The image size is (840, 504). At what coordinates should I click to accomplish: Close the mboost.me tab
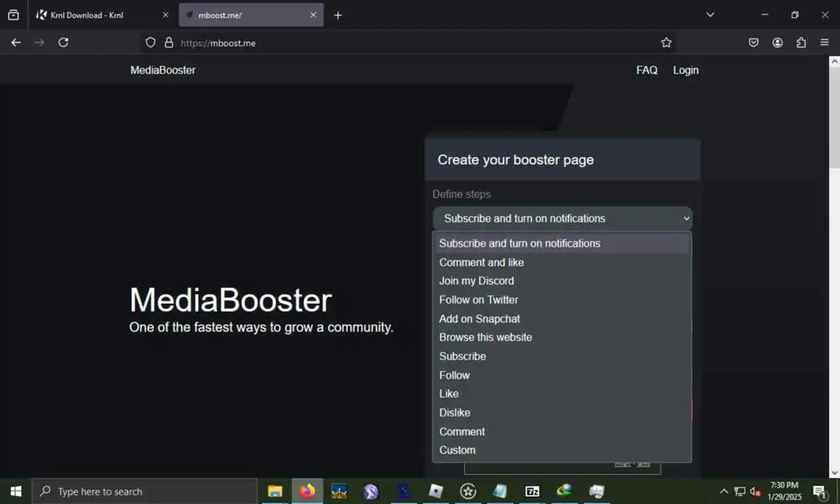pos(313,14)
